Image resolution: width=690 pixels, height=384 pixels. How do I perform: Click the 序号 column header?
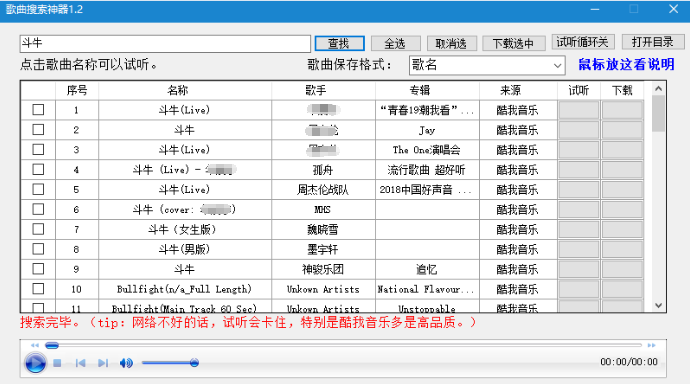[77, 91]
